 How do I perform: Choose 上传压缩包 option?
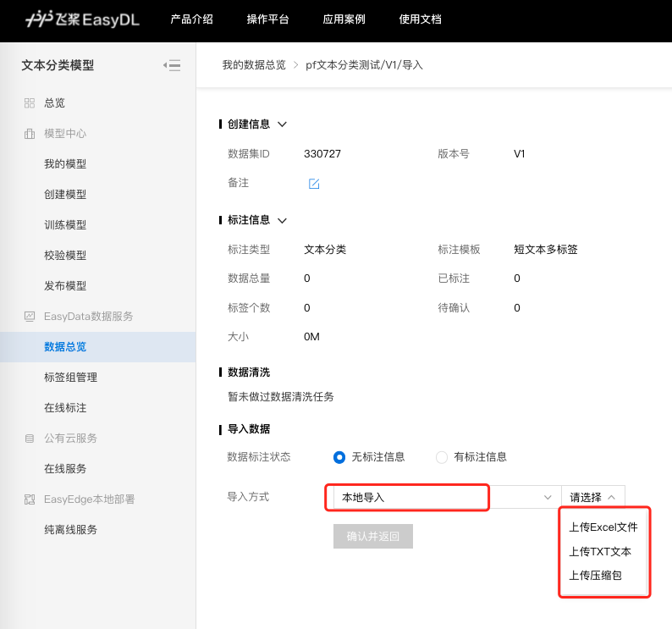tap(596, 576)
